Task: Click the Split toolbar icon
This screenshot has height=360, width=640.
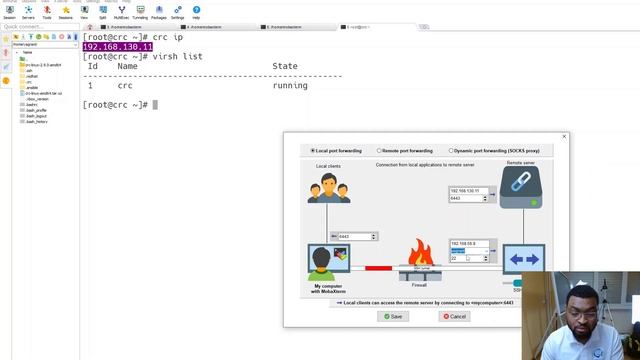Action: click(x=103, y=12)
